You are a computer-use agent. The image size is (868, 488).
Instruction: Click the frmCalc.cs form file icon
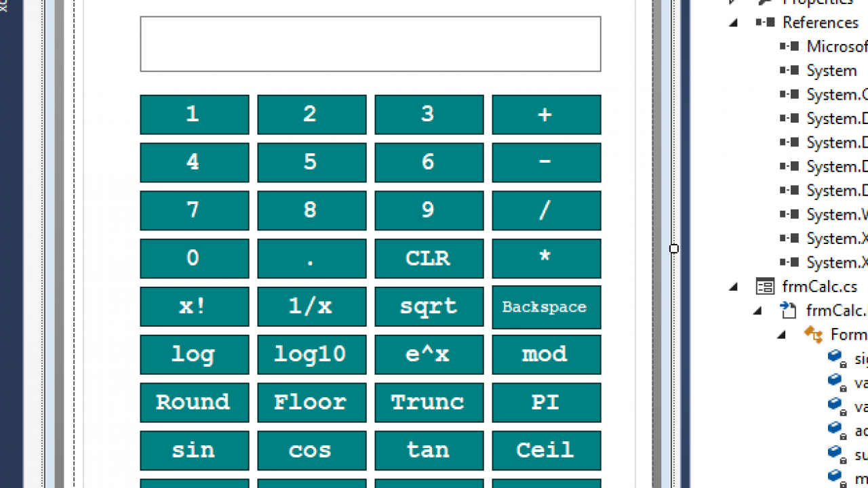(766, 287)
